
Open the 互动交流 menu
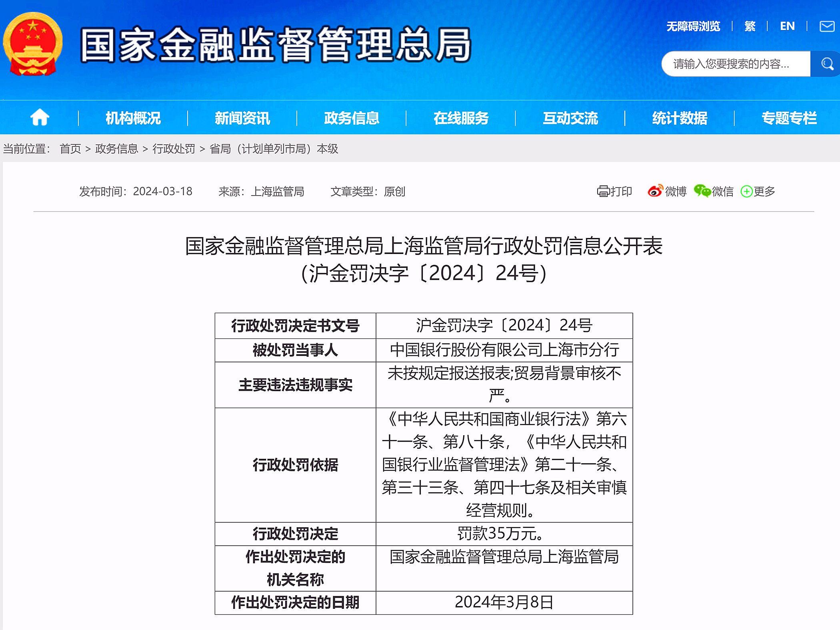coord(570,118)
